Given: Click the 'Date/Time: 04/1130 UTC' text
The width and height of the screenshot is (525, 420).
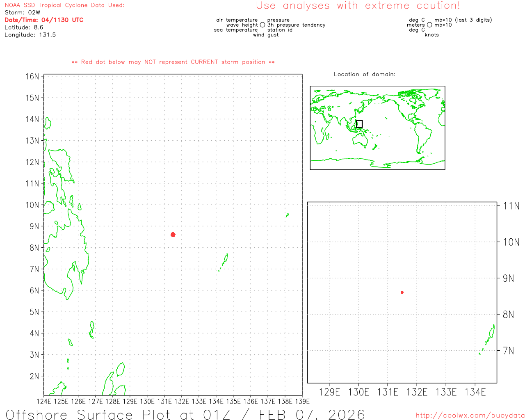Looking at the screenshot, I should [x=44, y=20].
